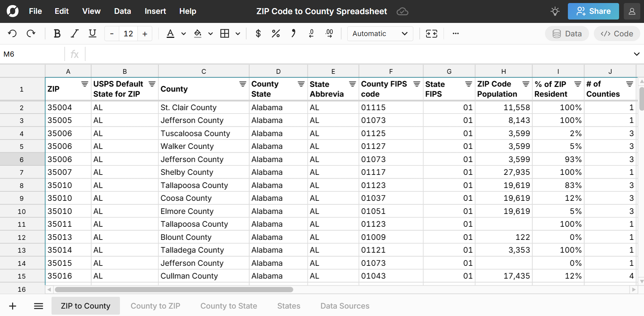Open the Insert menu
This screenshot has height=316, width=644.
(x=155, y=11)
